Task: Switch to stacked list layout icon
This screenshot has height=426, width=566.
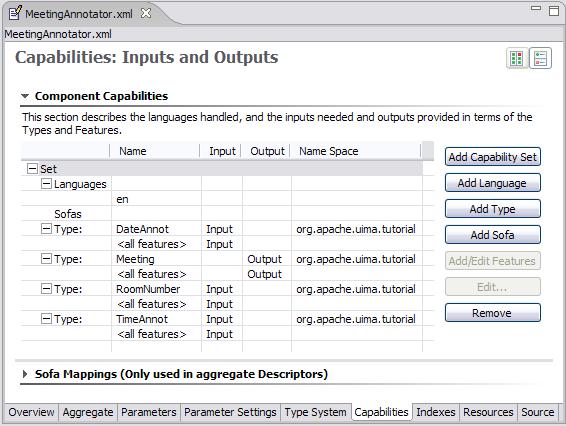Action: point(540,58)
